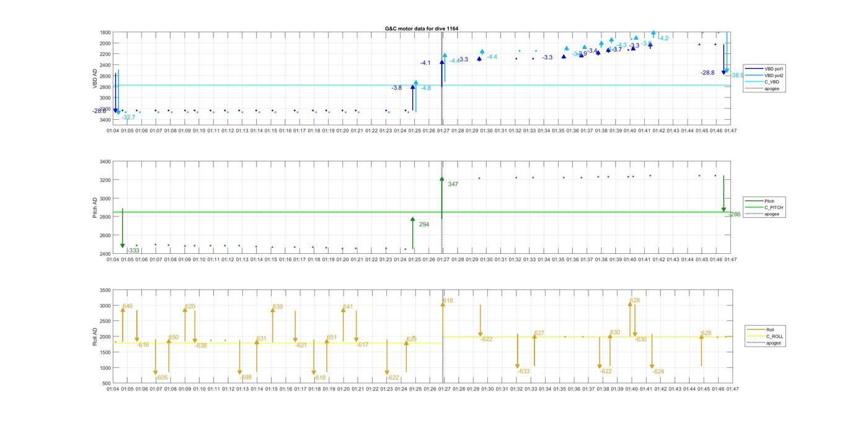The width and height of the screenshot is (868, 430).
Task: Click the '500' tick on Roll axis
Action: pyautogui.click(x=107, y=383)
